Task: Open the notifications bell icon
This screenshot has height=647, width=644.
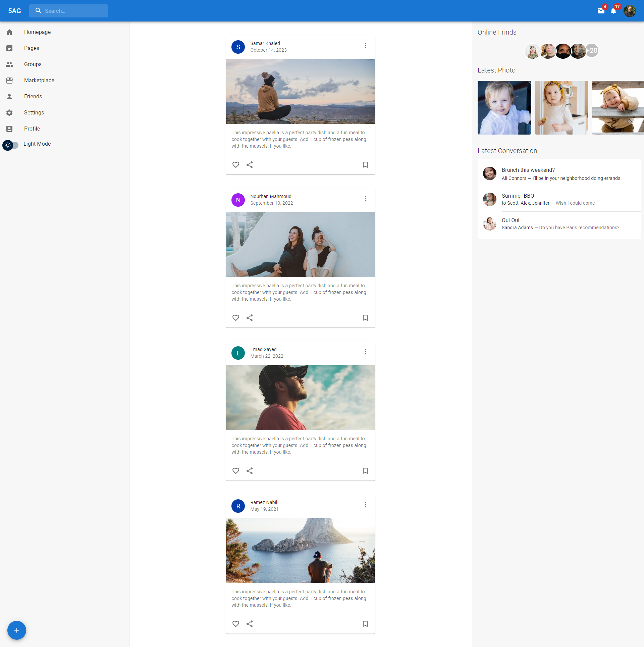Action: pos(613,11)
